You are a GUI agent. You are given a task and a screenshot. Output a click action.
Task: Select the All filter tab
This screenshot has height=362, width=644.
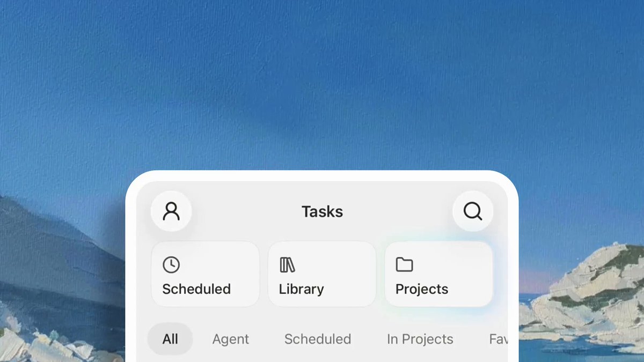170,339
